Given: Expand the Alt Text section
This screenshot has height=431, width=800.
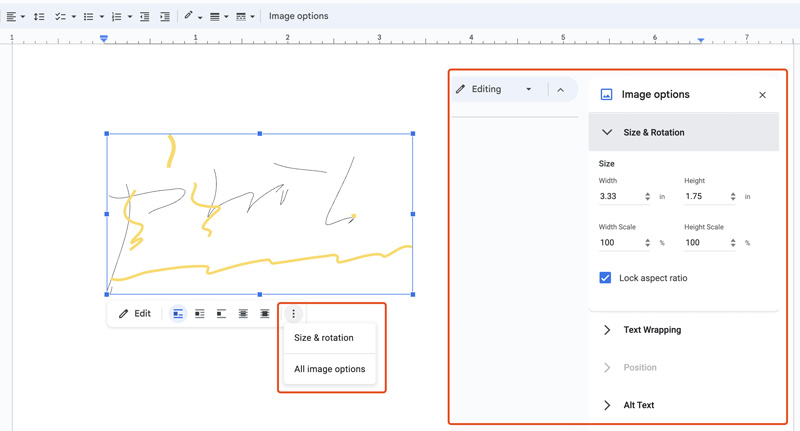Looking at the screenshot, I should [x=638, y=405].
